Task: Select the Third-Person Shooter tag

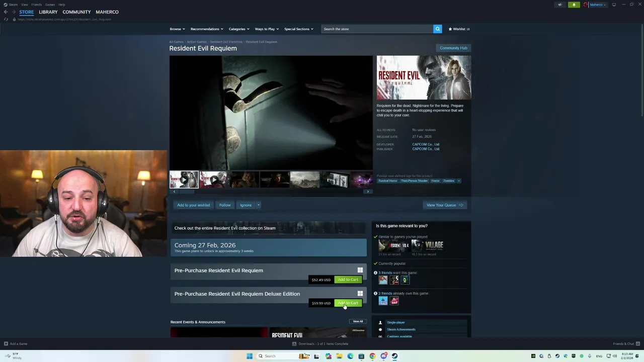Action: 414,180
